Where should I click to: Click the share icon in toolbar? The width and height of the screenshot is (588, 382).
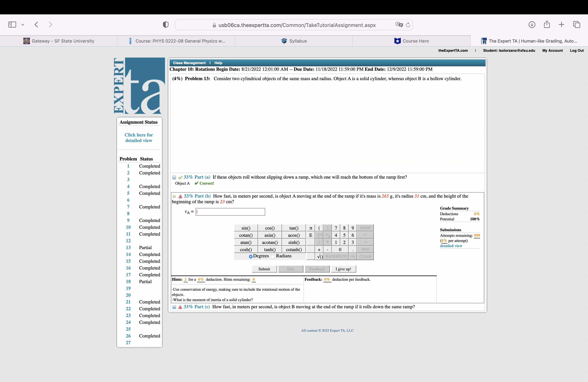(x=547, y=25)
